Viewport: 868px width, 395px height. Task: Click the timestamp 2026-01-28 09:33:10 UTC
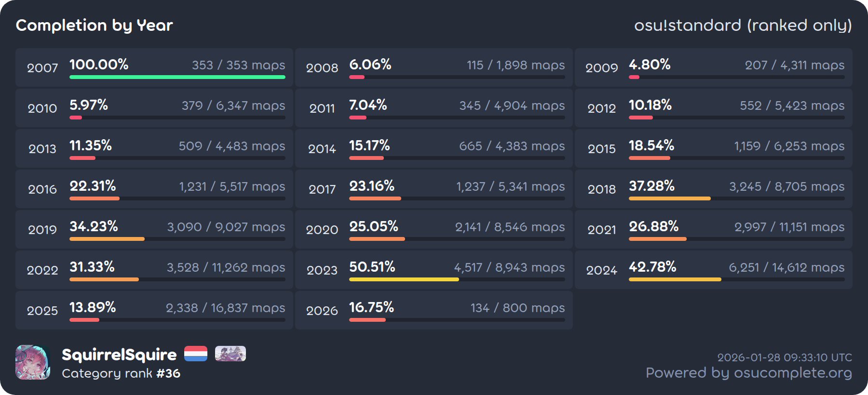[x=785, y=357]
